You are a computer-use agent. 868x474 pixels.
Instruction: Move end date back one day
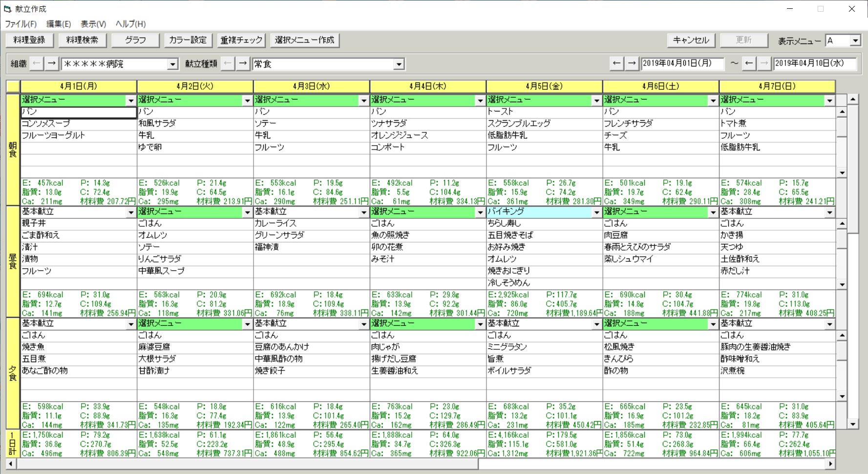(749, 63)
